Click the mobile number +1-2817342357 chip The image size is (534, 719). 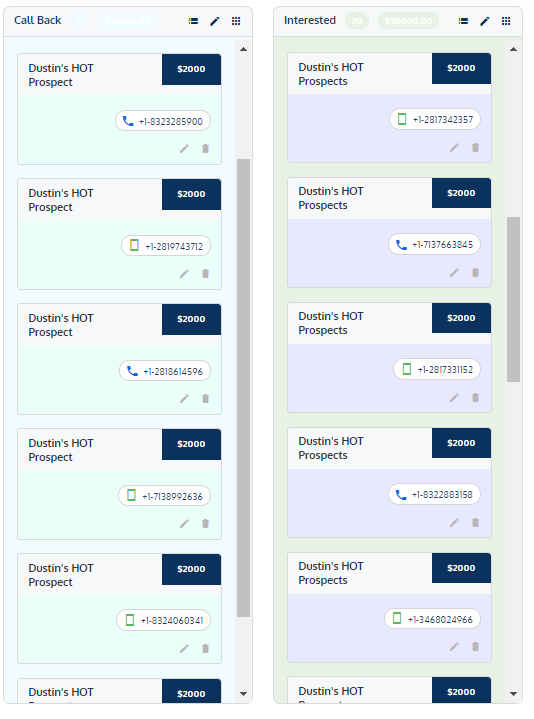(x=435, y=119)
